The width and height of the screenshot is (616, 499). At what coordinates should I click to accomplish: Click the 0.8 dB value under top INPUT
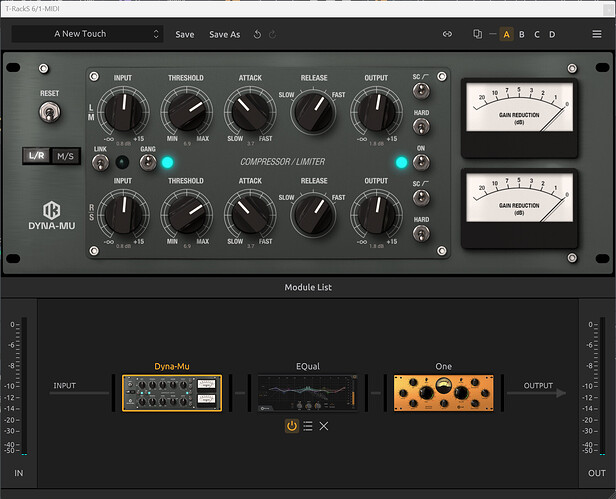pyautogui.click(x=123, y=143)
